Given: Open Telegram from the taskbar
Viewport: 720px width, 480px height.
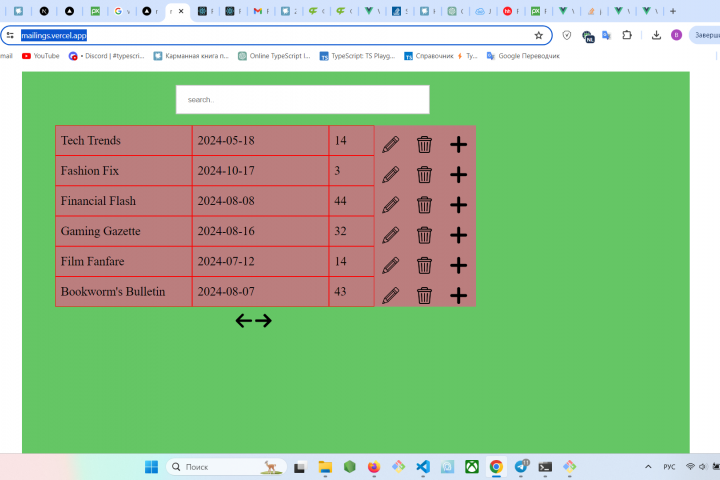Looking at the screenshot, I should click(521, 467).
